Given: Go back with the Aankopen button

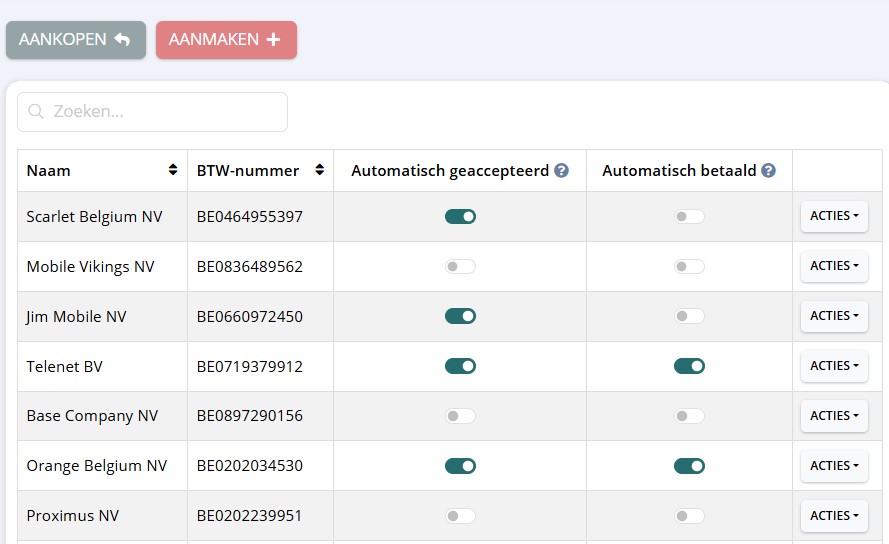Looking at the screenshot, I should (75, 40).
